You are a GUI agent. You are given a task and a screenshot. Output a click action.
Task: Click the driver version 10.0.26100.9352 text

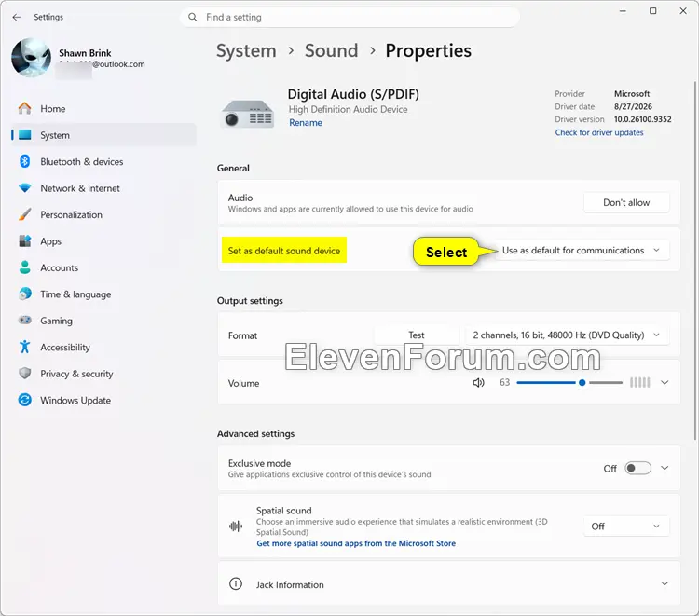(x=642, y=119)
